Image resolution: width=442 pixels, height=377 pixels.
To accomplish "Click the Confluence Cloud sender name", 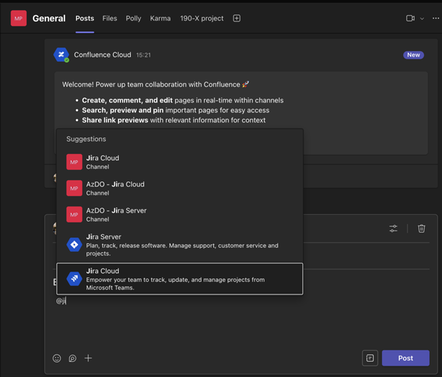I will (102, 55).
